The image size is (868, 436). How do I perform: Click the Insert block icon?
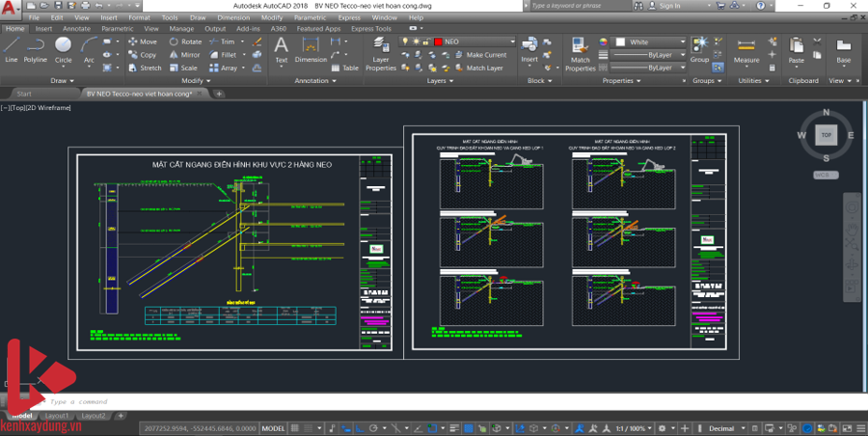coord(529,48)
